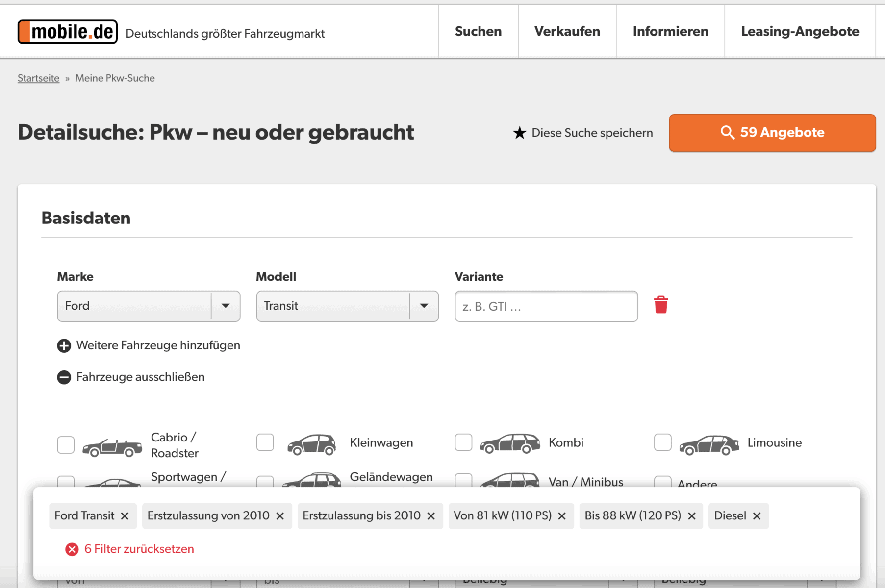This screenshot has width=885, height=588.
Task: Click minus icon for Fahrzeuge ausschließen
Action: 64,377
